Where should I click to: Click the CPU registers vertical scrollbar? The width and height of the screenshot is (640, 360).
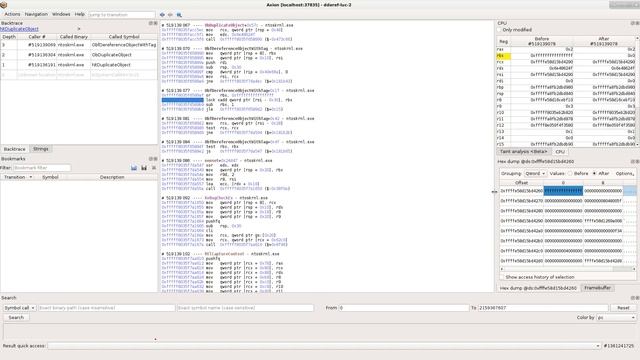638,91
